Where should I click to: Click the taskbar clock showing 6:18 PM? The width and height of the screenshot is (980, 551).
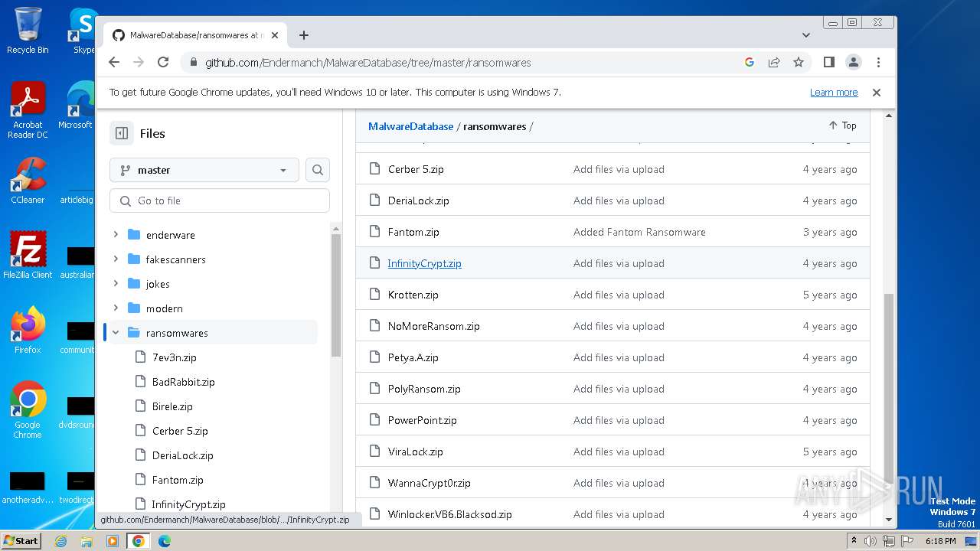[x=940, y=541]
